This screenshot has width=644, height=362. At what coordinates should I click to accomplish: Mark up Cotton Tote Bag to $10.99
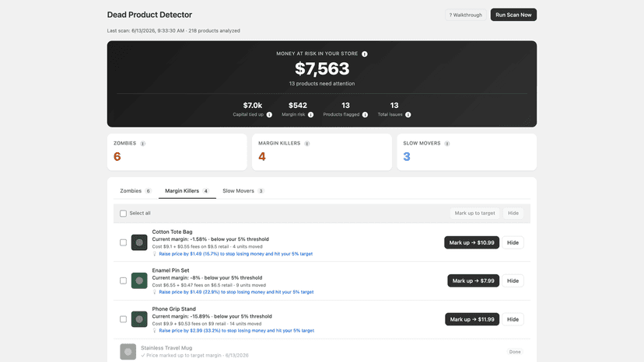pos(471,242)
